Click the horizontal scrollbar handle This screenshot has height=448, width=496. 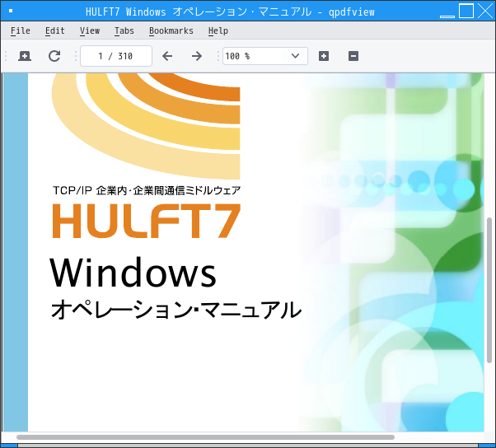pos(205,437)
